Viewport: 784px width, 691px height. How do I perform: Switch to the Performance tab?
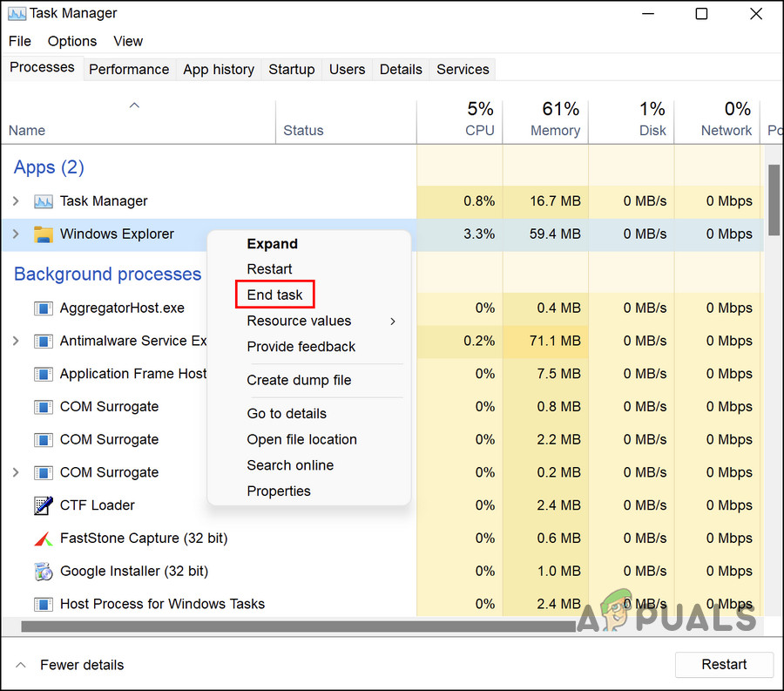tap(129, 70)
